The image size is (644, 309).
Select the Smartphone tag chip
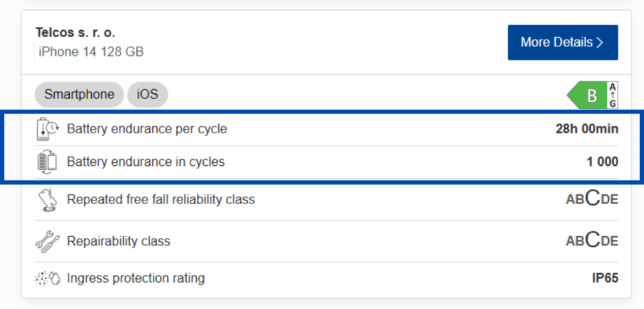point(79,95)
